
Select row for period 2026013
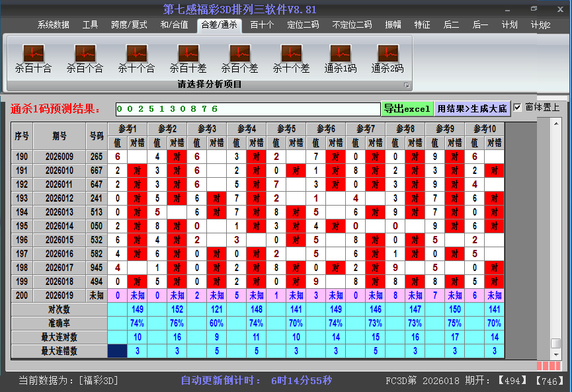pyautogui.click(x=60, y=212)
